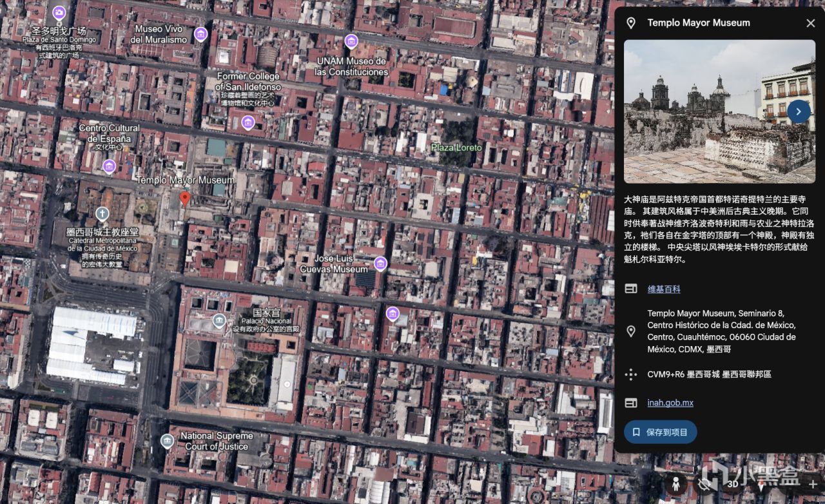This screenshot has height=504, width=825.
Task: Close the Templo Mayor Museum info panel
Action: [810, 23]
